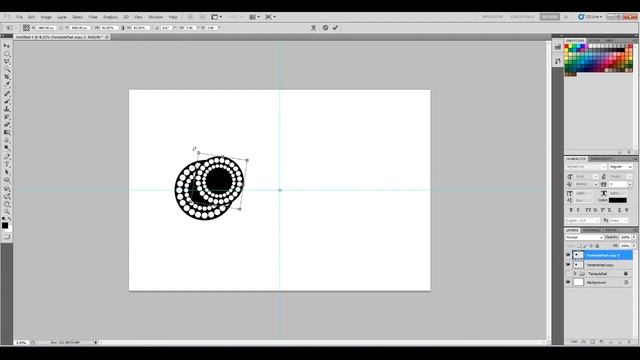Open the Opacity slider dropdown
Image resolution: width=640 pixels, height=360 pixels.
point(634,237)
